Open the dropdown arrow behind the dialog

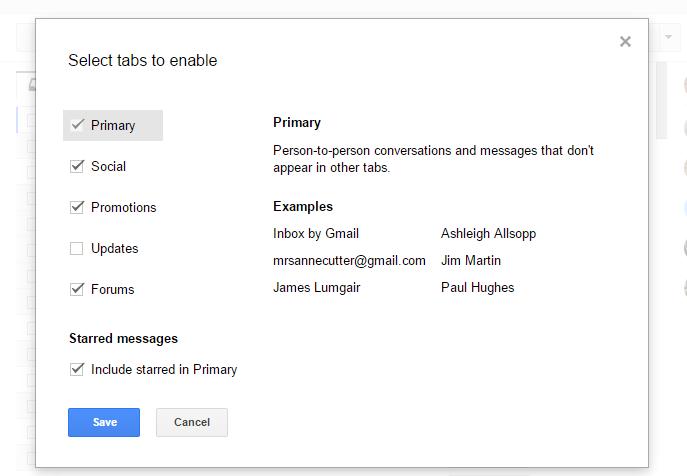click(668, 38)
